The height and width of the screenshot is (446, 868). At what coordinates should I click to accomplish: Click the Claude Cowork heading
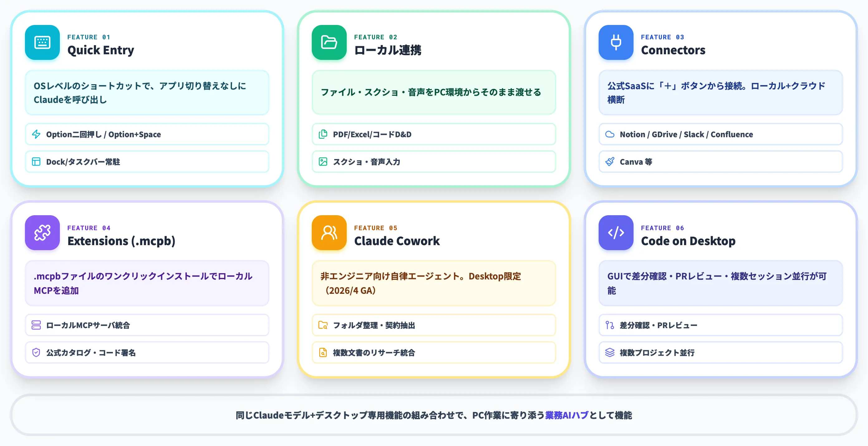click(397, 241)
